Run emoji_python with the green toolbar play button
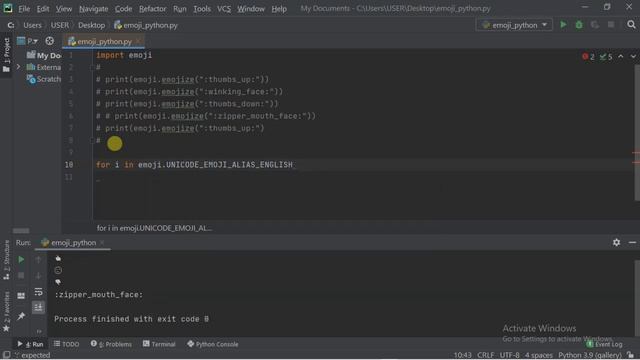 (x=563, y=25)
